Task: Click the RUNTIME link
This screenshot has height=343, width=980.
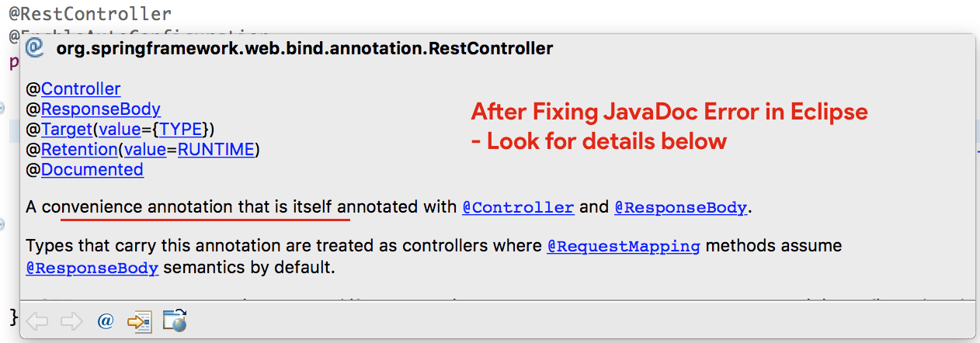Action: [216, 149]
